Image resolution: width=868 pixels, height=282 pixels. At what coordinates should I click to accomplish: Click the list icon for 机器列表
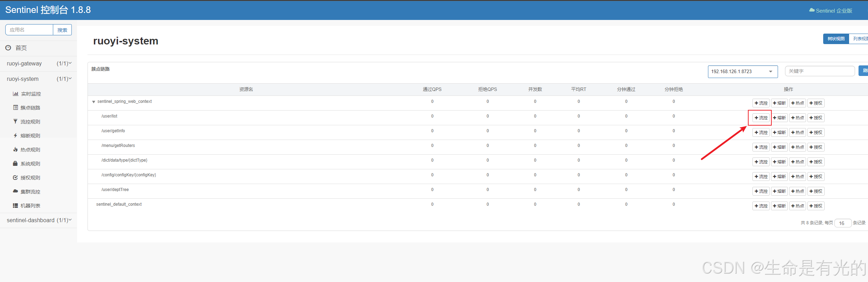[x=15, y=205]
